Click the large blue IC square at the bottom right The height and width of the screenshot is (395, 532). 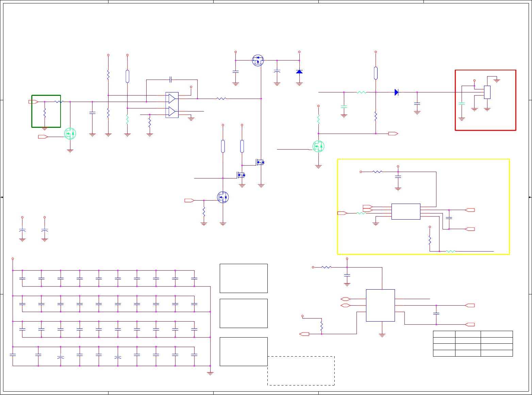[x=380, y=305]
